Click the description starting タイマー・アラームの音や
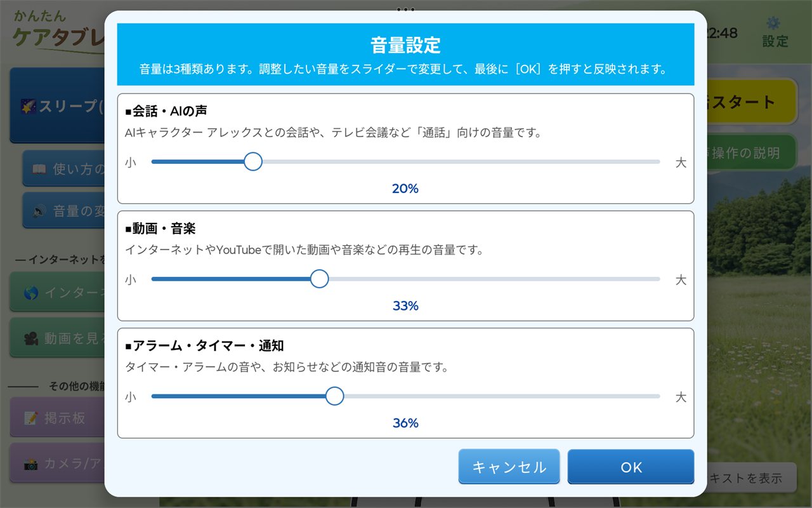812x508 pixels. 287,367
